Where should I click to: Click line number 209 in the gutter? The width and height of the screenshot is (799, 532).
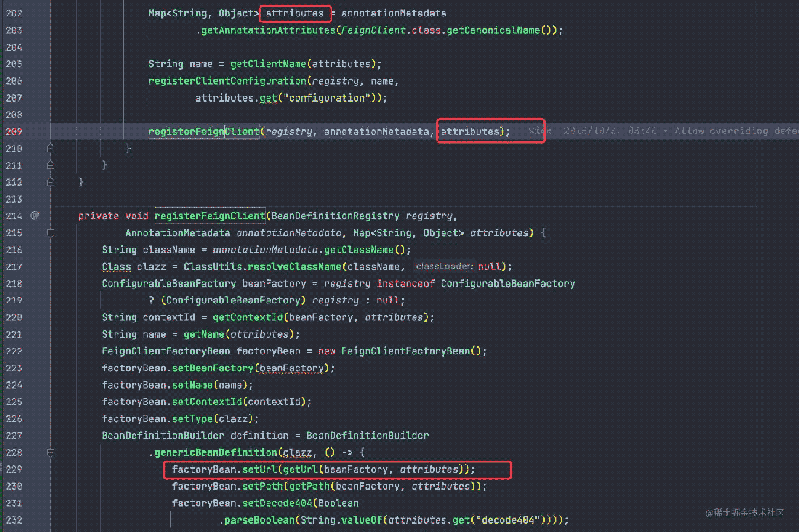(x=13, y=131)
